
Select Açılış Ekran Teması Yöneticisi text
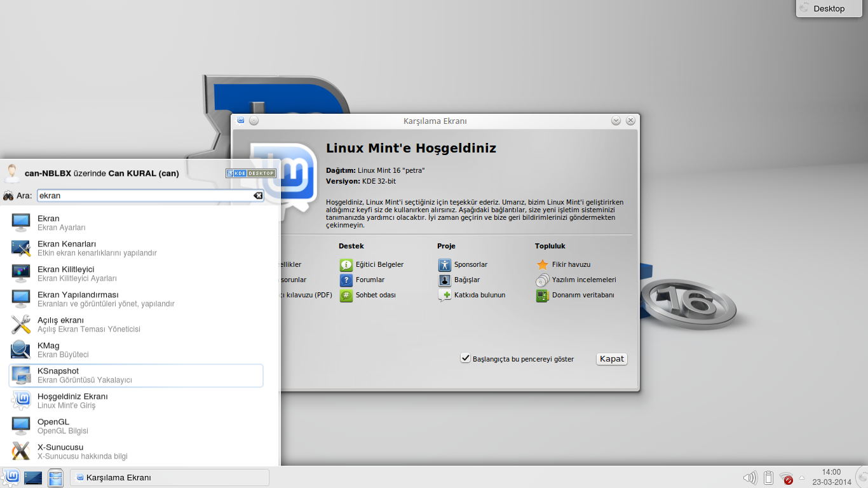(x=89, y=329)
